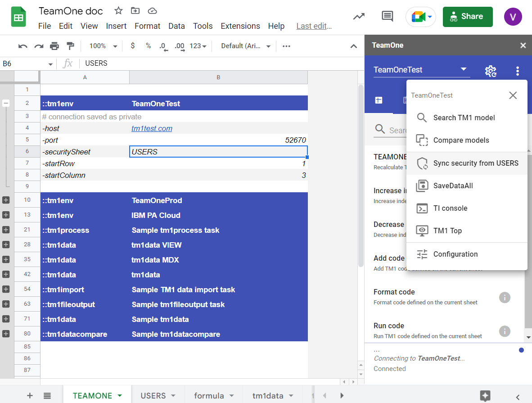Viewport: 532px width, 403px height.
Task: Open TI console from the menu
Action: click(467, 208)
